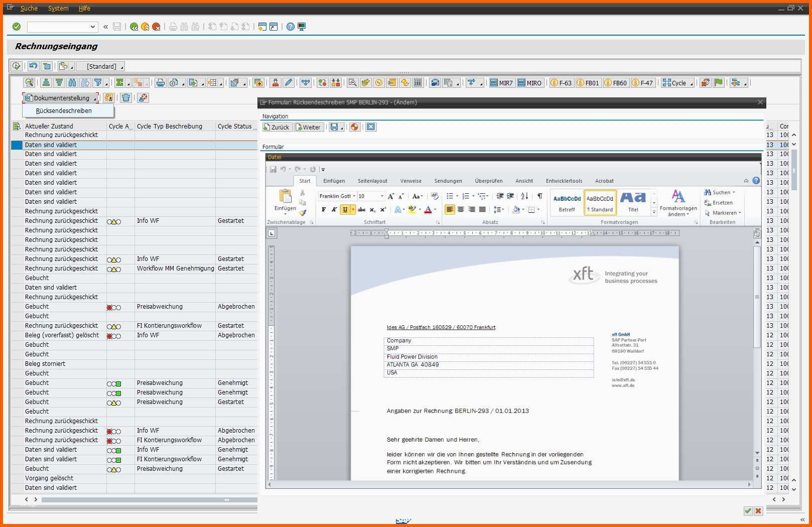The width and height of the screenshot is (812, 527).
Task: Click the trash delete icon beside Dokumenterstellung
Action: pyautogui.click(x=126, y=98)
